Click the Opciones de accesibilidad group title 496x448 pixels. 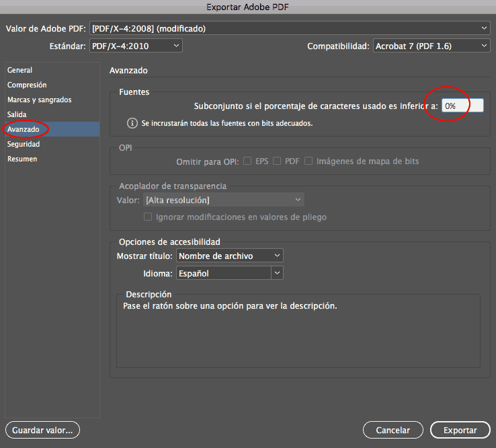tap(169, 242)
